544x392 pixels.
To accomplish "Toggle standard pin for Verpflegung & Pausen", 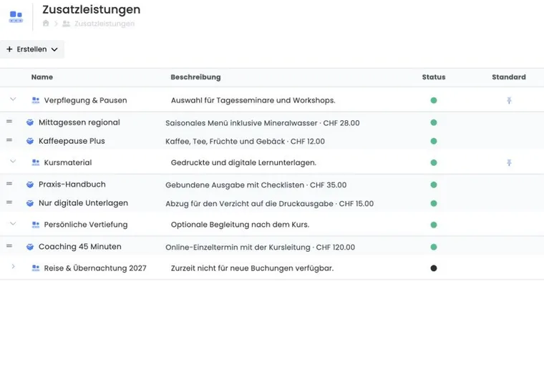I will [509, 101].
